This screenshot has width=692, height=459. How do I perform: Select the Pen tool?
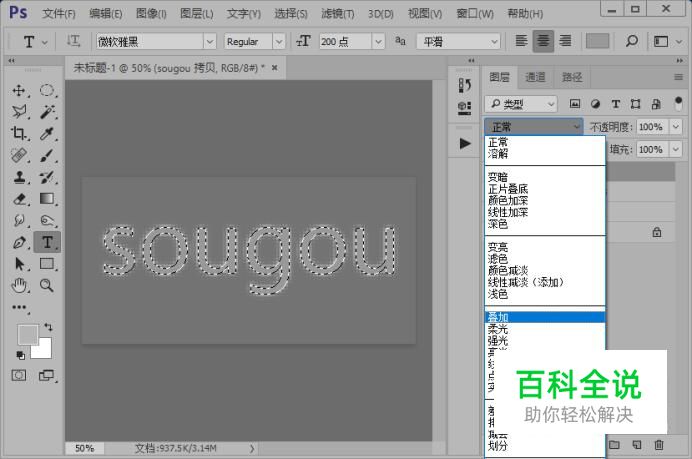tap(19, 242)
